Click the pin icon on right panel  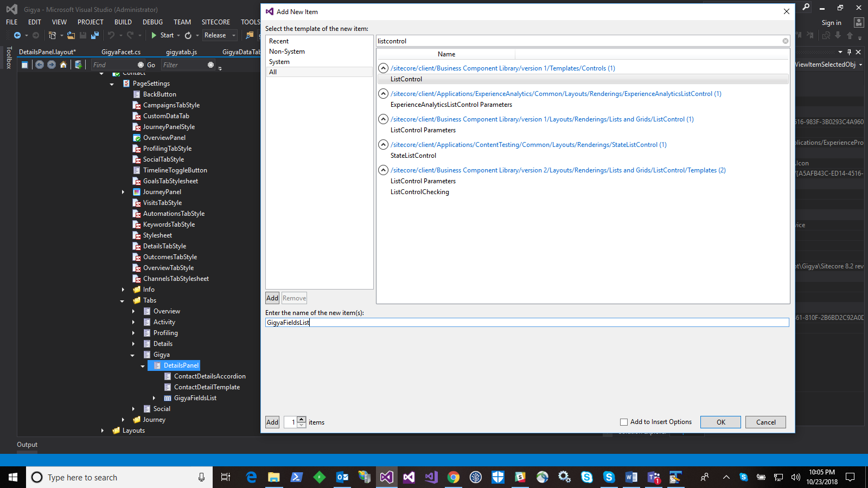coord(849,52)
